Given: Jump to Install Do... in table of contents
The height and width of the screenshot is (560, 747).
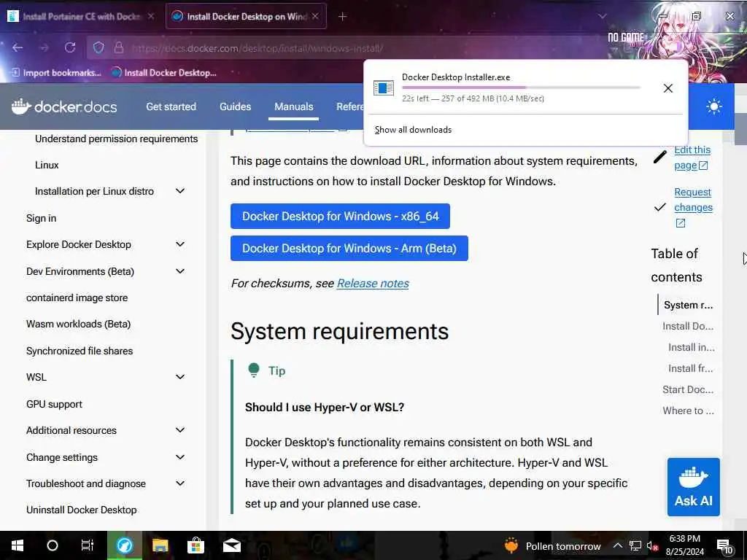Looking at the screenshot, I should (x=688, y=326).
